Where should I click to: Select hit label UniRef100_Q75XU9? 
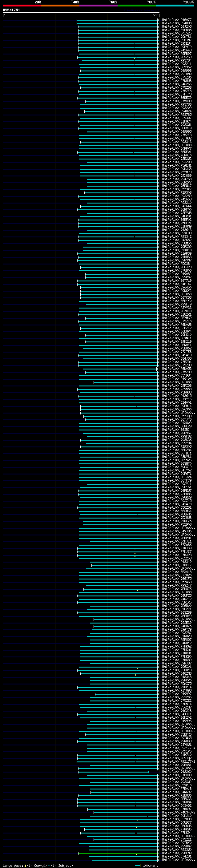coord(177,101)
